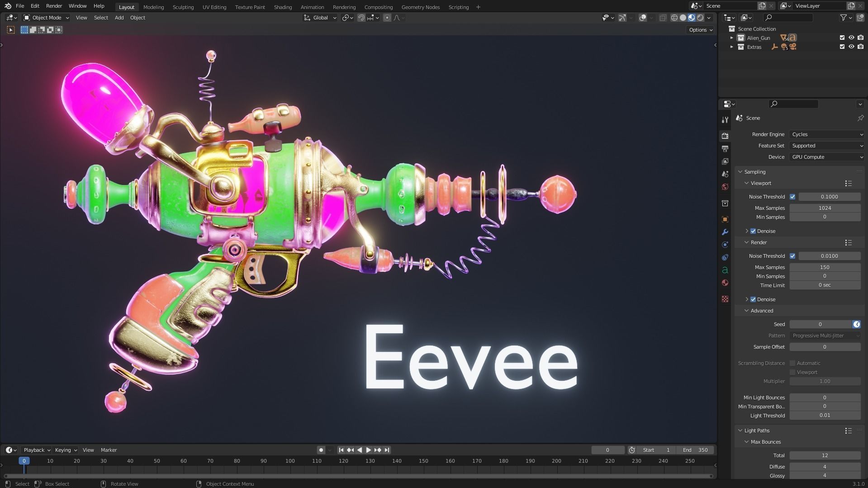This screenshot has width=868, height=488.
Task: Switch to the Geometry Nodes workspace tab
Action: [x=421, y=7]
